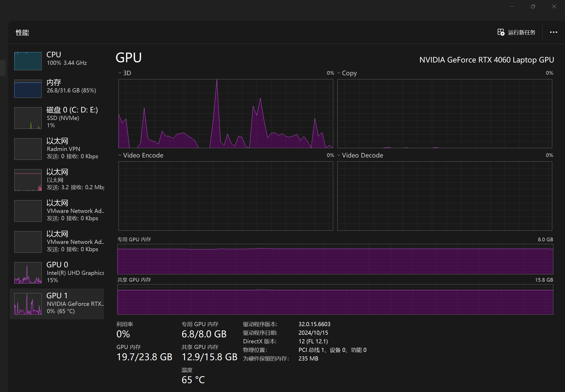565x392 pixels.
Task: Select GPU 1 NVIDIA GeForce RTX entry
Action: tap(57, 304)
